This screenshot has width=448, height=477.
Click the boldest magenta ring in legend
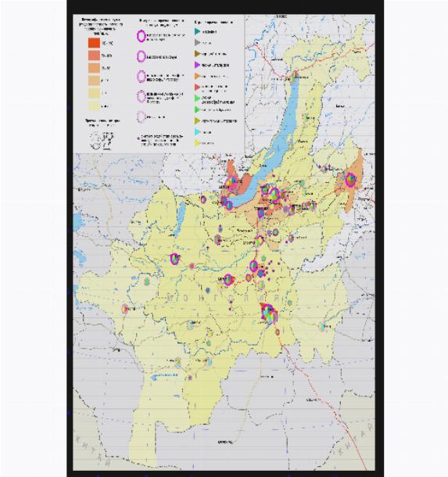[141, 36]
